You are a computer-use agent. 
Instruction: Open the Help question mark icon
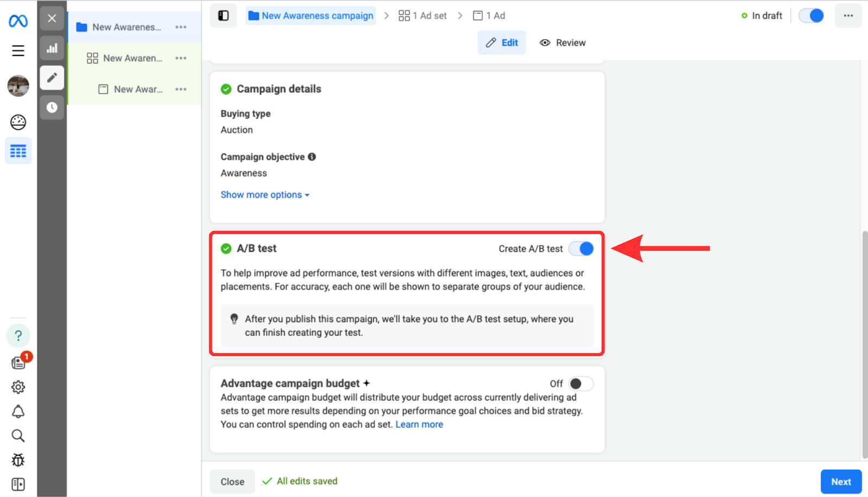(18, 336)
